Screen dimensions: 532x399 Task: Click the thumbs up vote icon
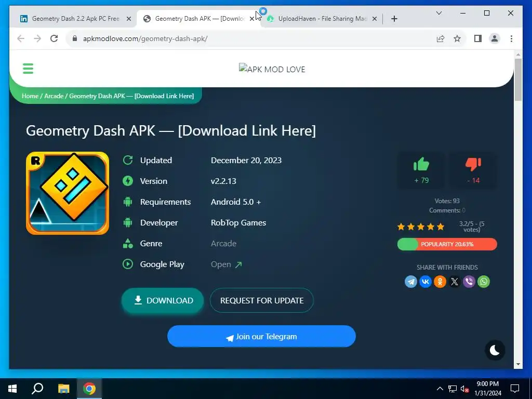pyautogui.click(x=421, y=164)
